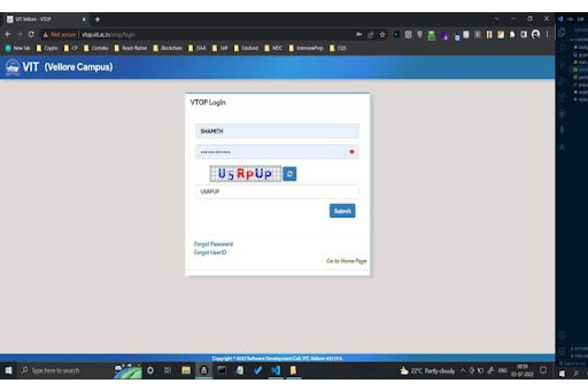Click the browser forward arrow

coord(20,34)
